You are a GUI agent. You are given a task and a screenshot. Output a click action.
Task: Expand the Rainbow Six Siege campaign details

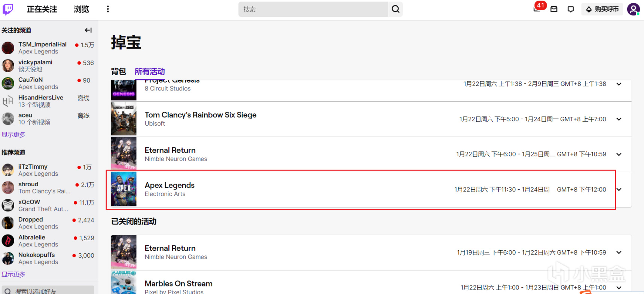point(619,119)
